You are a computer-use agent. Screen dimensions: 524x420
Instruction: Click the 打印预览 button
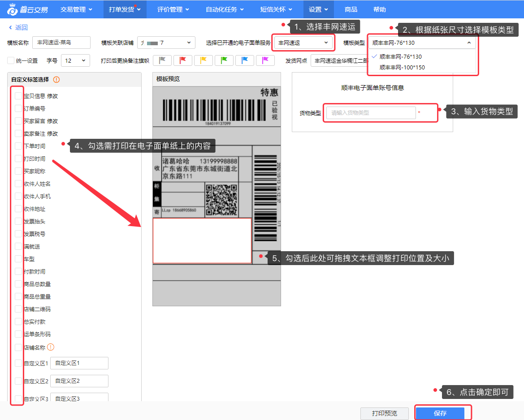point(385,413)
